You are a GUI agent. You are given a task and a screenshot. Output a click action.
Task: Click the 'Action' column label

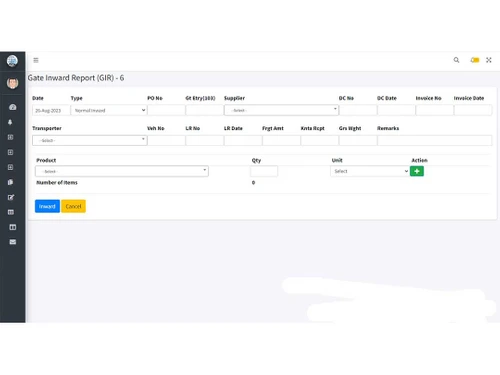(x=419, y=160)
